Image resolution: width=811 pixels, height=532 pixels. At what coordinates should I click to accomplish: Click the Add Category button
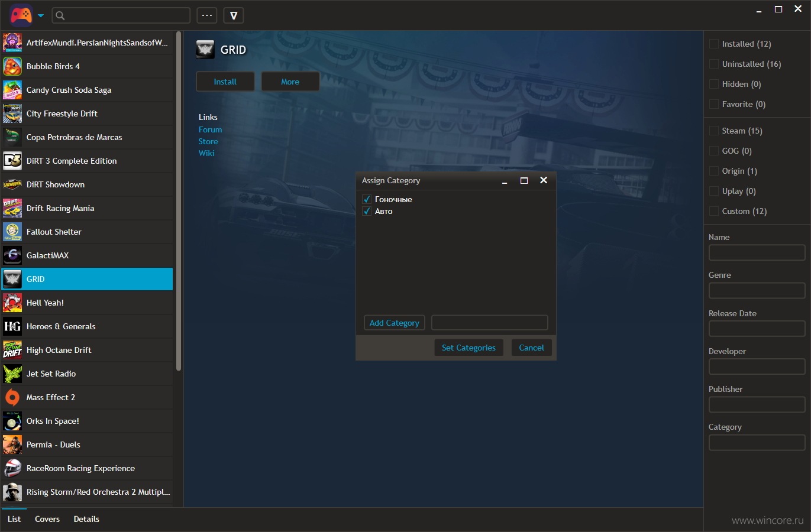[x=394, y=323]
